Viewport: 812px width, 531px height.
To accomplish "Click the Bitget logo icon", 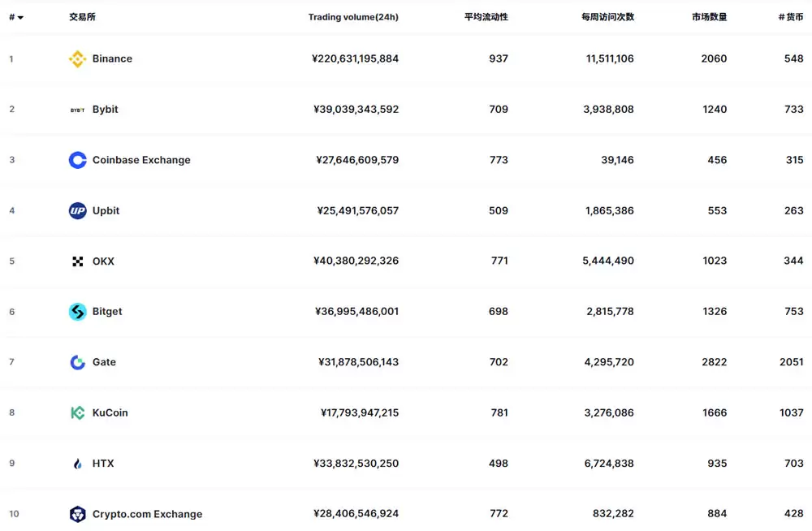I will coord(77,312).
